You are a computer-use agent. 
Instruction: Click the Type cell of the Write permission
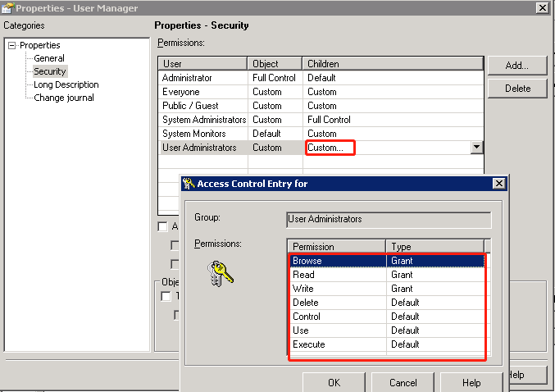pyautogui.click(x=434, y=289)
